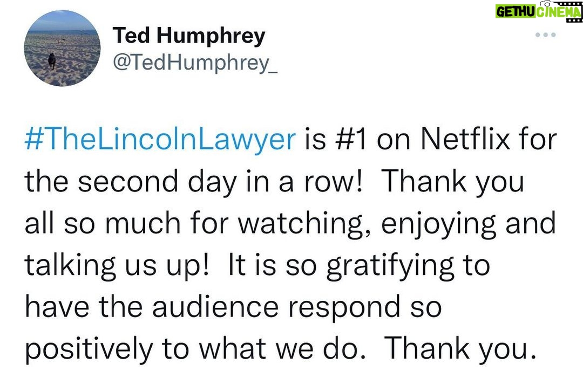
Task: Open the #TheLincolnLawyer hashtag
Action: point(160,140)
